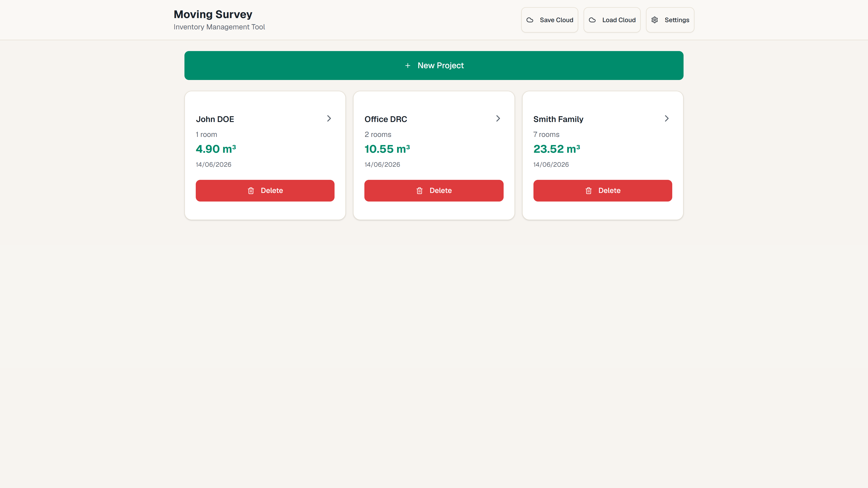Click the Inventory Management Tool subtitle
Image resolution: width=868 pixels, height=488 pixels.
pyautogui.click(x=219, y=27)
